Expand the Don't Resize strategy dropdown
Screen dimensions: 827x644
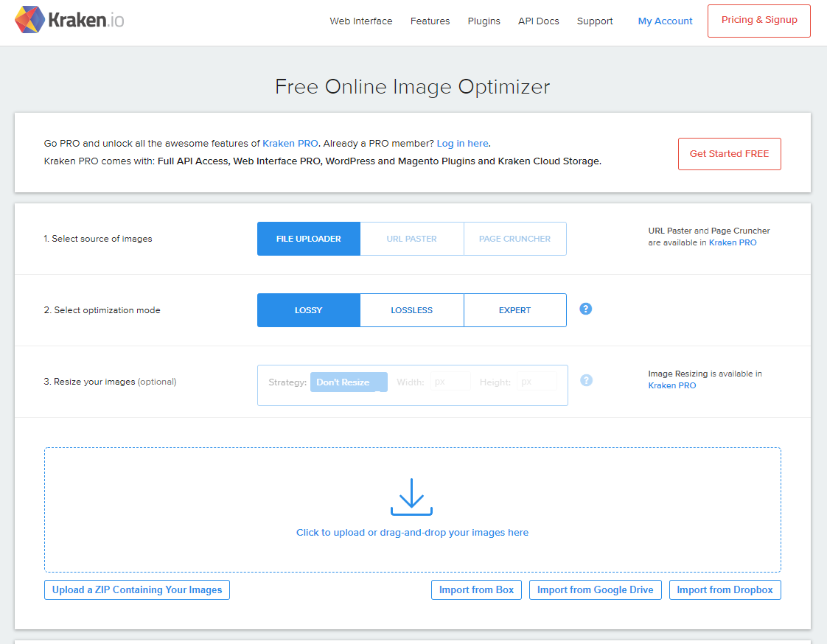click(349, 382)
